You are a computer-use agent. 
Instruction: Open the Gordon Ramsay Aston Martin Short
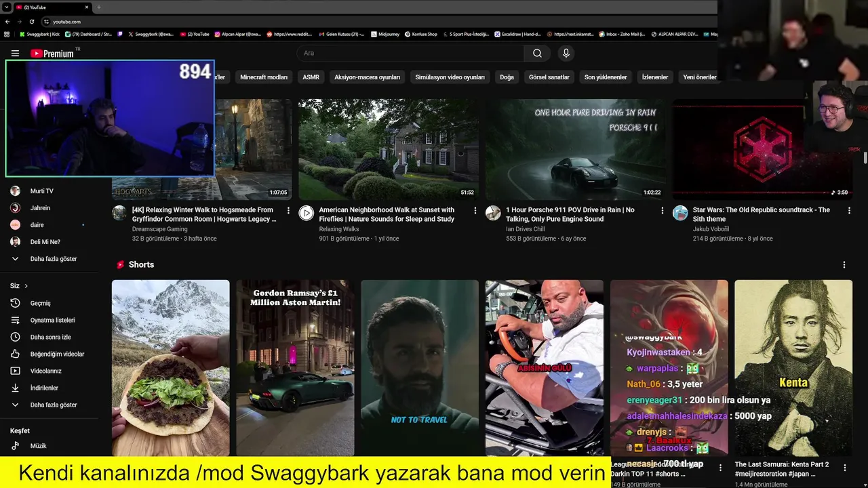(x=295, y=367)
